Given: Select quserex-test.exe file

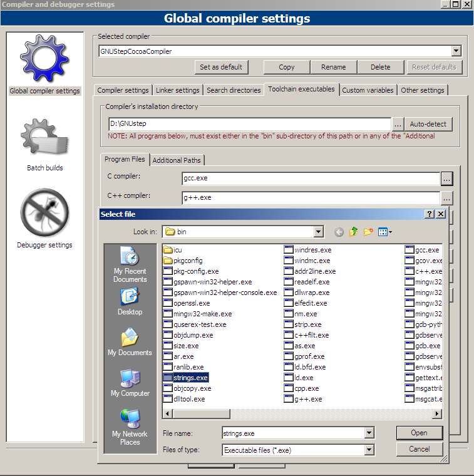Looking at the screenshot, I should (195, 324).
